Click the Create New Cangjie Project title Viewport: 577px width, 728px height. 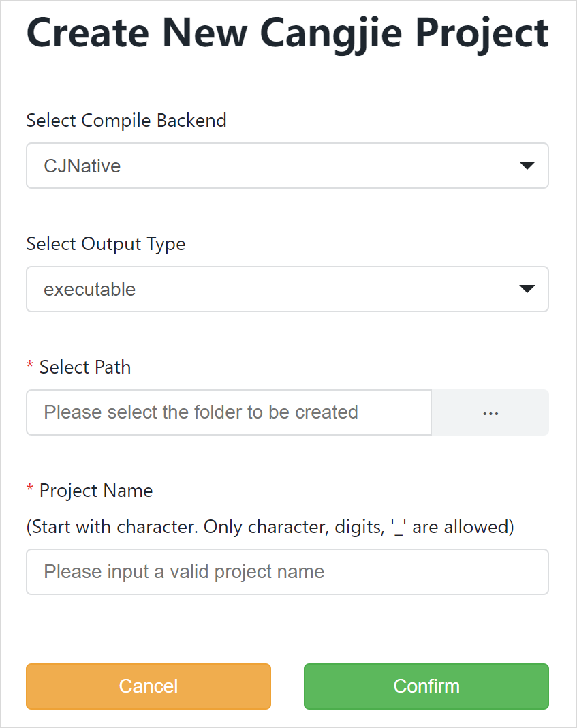(x=286, y=33)
